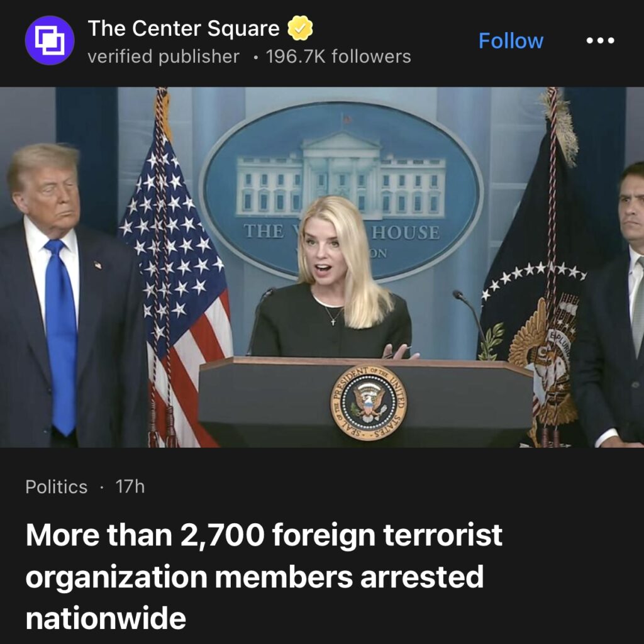The height and width of the screenshot is (644, 644).
Task: Open the '2,700 foreign terrorist' headline
Action: coord(264,576)
